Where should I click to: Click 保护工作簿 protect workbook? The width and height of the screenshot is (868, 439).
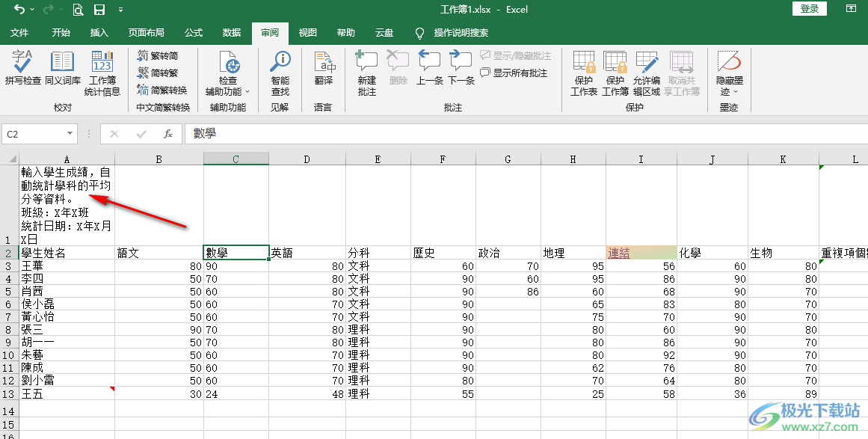click(x=615, y=73)
